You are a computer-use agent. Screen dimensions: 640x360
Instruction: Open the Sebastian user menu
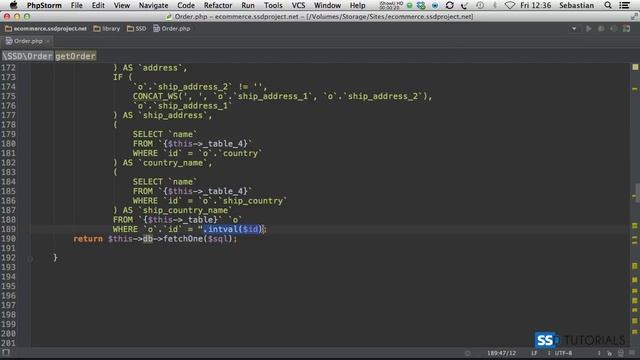coord(577,5)
